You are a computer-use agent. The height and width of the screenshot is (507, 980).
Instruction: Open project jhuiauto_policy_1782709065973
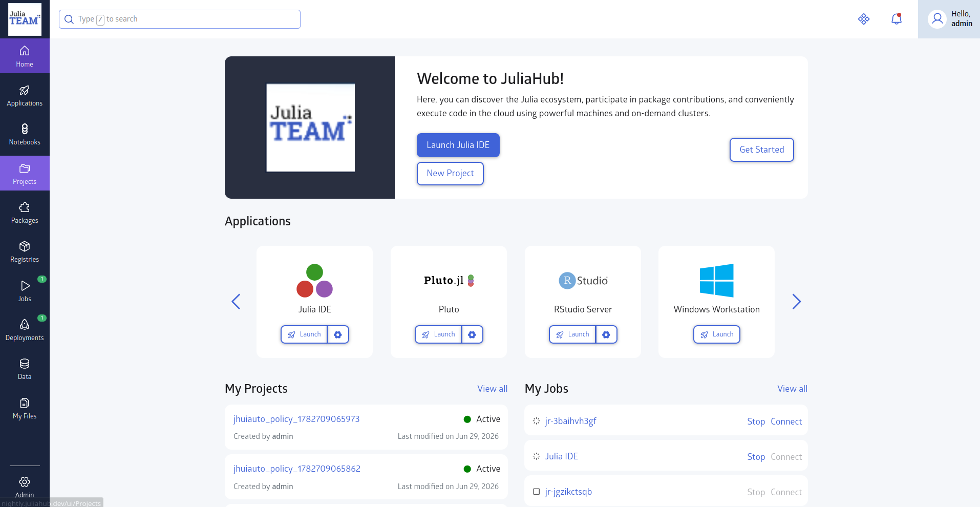pyautogui.click(x=296, y=419)
